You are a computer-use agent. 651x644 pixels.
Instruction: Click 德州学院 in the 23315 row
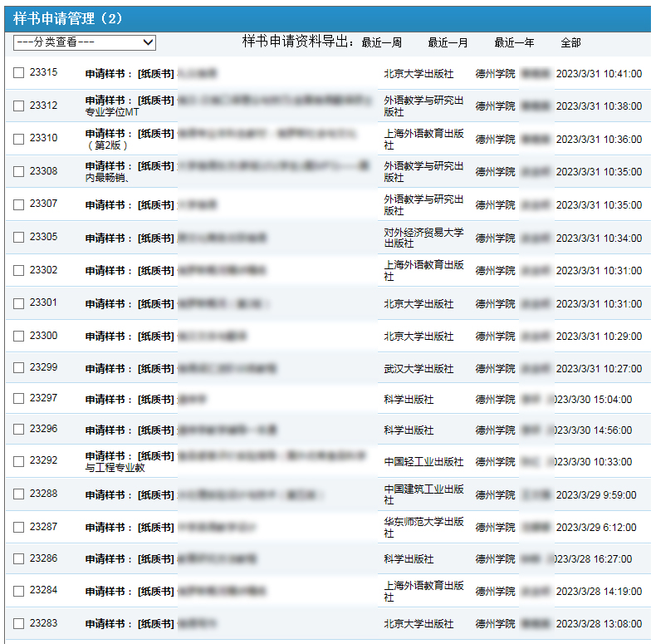tap(495, 74)
